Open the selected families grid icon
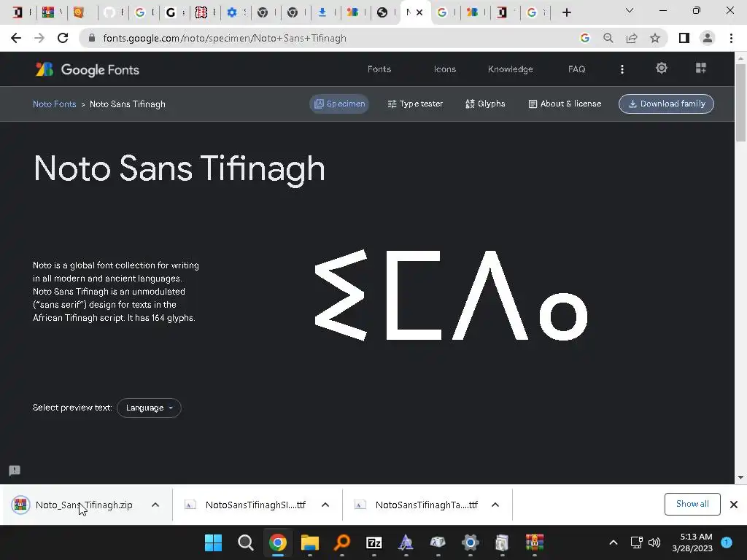The height and width of the screenshot is (560, 747). (x=701, y=68)
